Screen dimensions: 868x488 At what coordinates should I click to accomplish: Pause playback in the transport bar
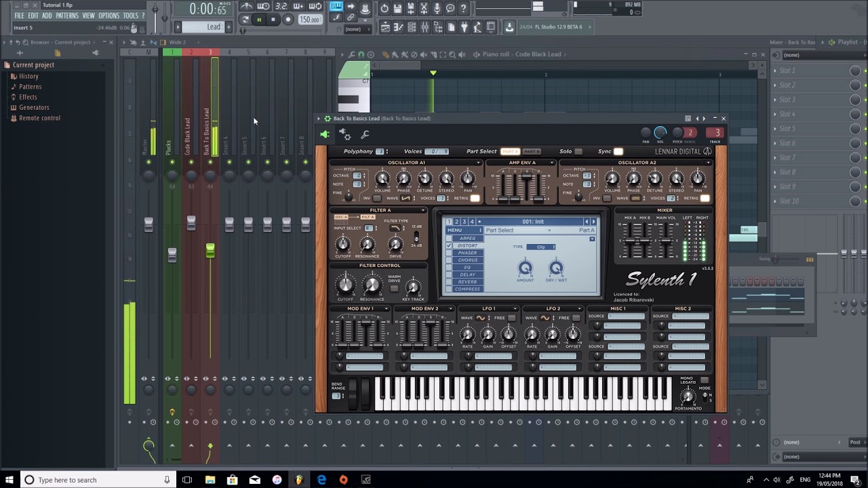(x=259, y=20)
